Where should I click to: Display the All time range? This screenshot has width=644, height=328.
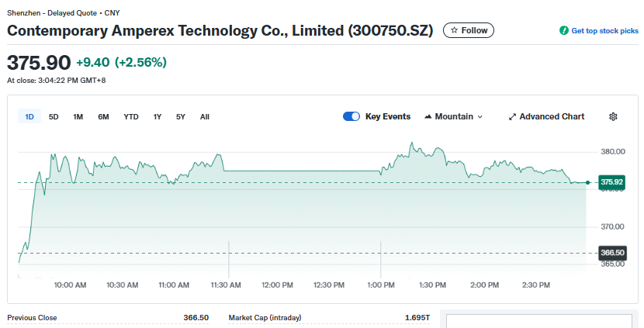tap(205, 117)
